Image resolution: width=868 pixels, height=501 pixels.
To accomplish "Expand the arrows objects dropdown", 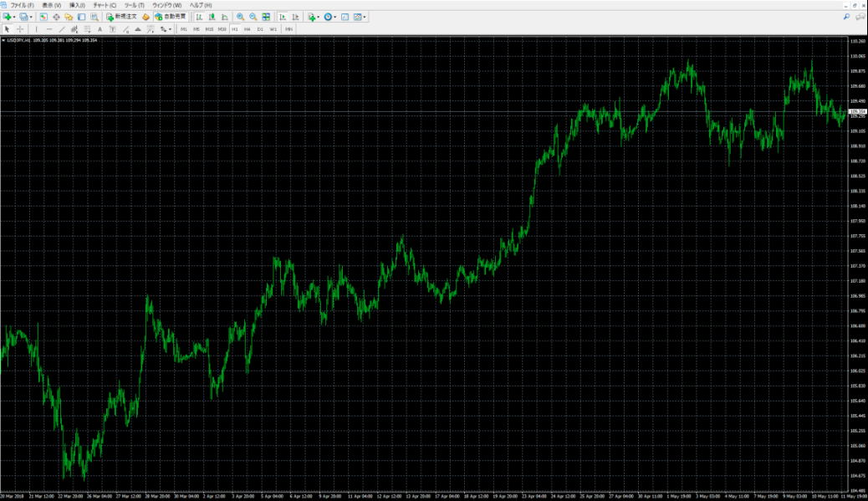I will (170, 29).
